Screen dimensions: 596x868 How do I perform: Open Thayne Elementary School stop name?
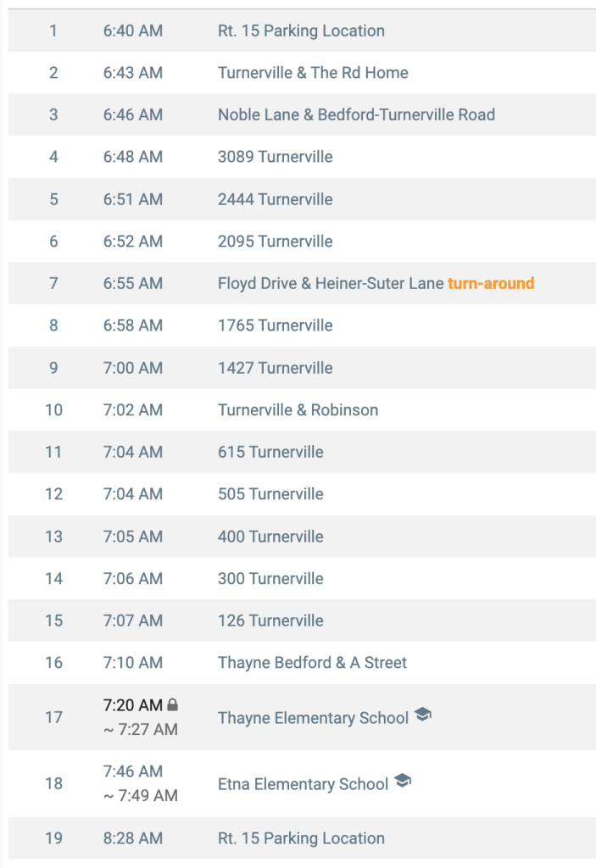point(313,718)
